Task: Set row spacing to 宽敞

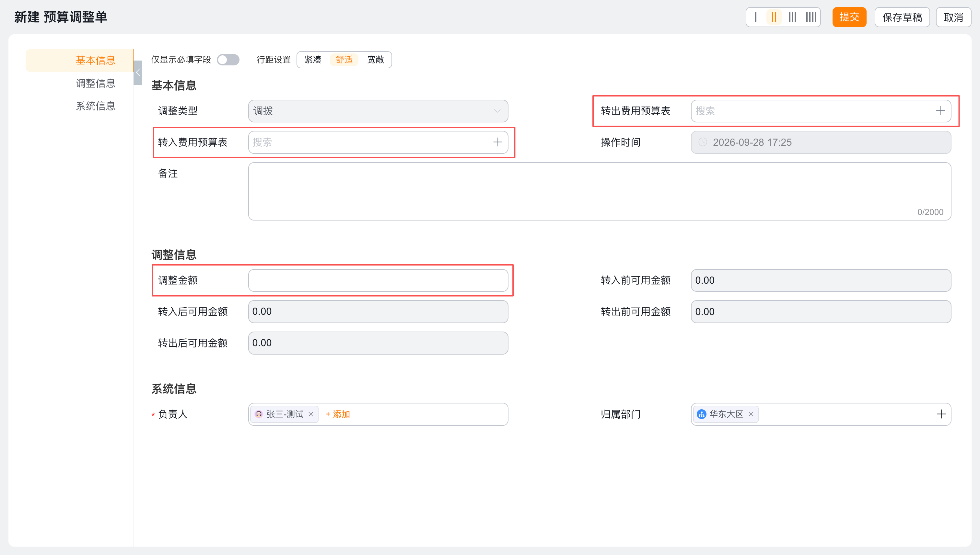Action: point(375,60)
